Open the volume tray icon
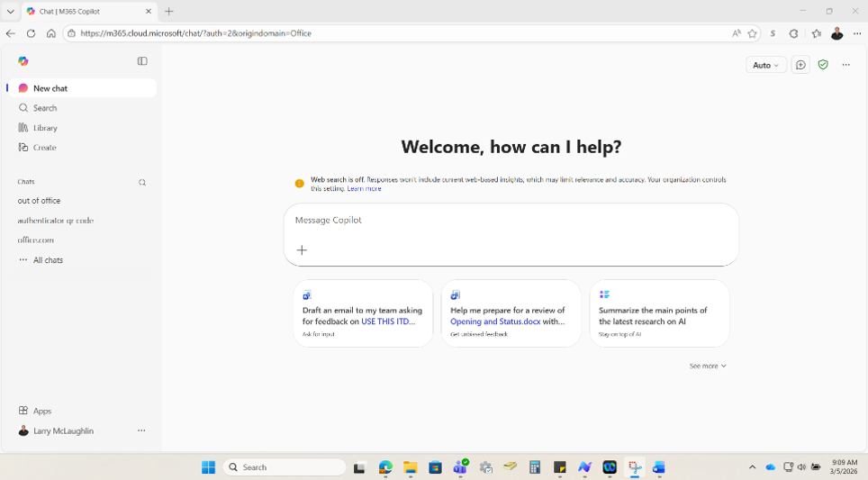The height and width of the screenshot is (480, 868). point(801,467)
